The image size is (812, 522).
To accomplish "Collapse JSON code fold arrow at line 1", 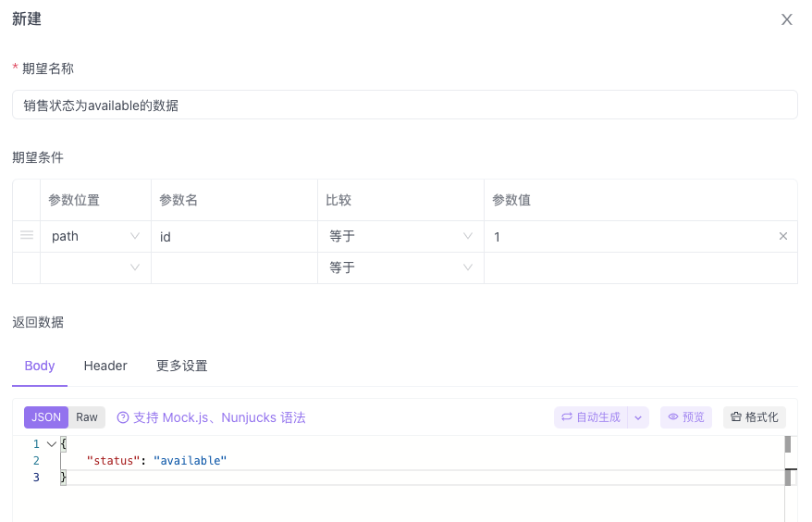I will [x=51, y=443].
